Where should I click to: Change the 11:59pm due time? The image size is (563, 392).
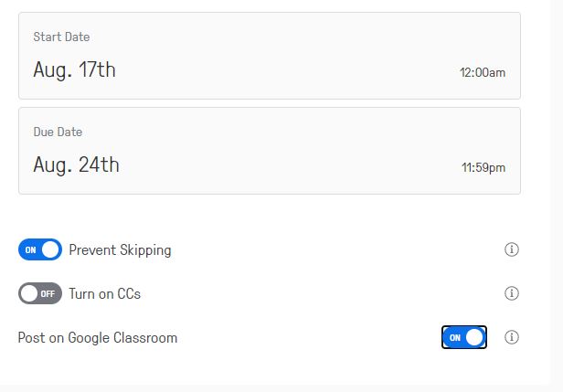click(483, 167)
